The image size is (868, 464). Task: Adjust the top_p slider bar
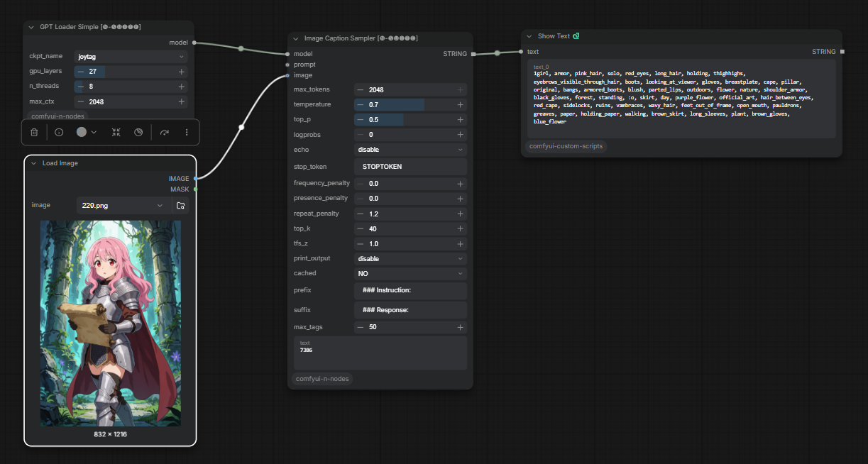click(410, 120)
